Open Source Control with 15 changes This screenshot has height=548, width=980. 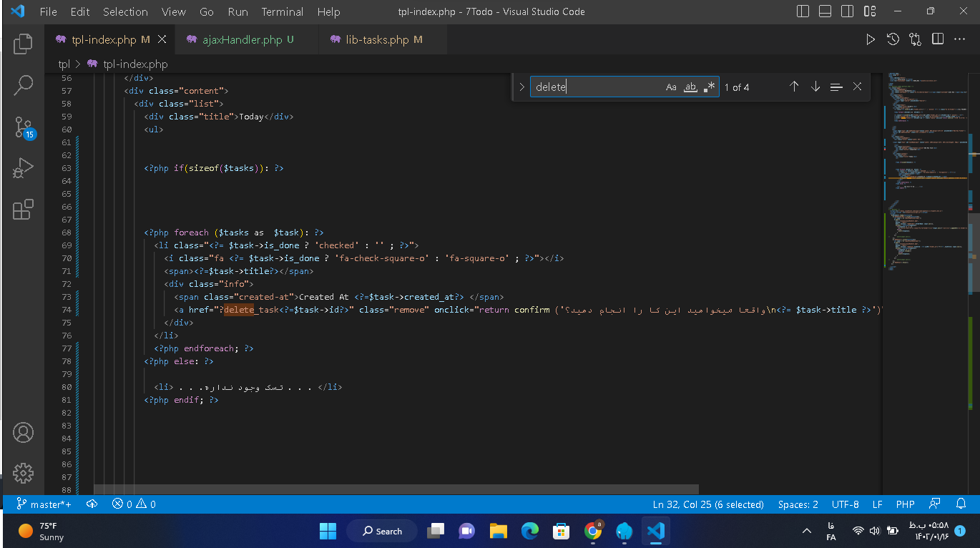click(23, 128)
